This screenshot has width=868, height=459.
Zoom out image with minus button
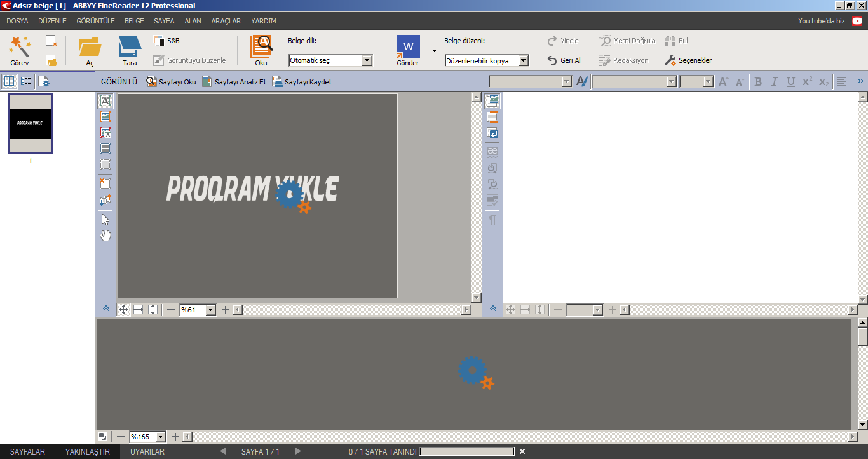coord(171,310)
